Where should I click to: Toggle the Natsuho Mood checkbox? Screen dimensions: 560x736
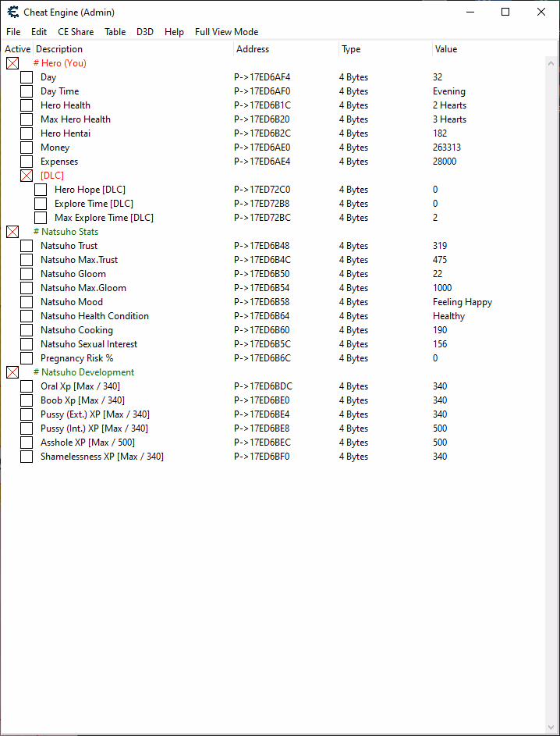[x=27, y=302]
